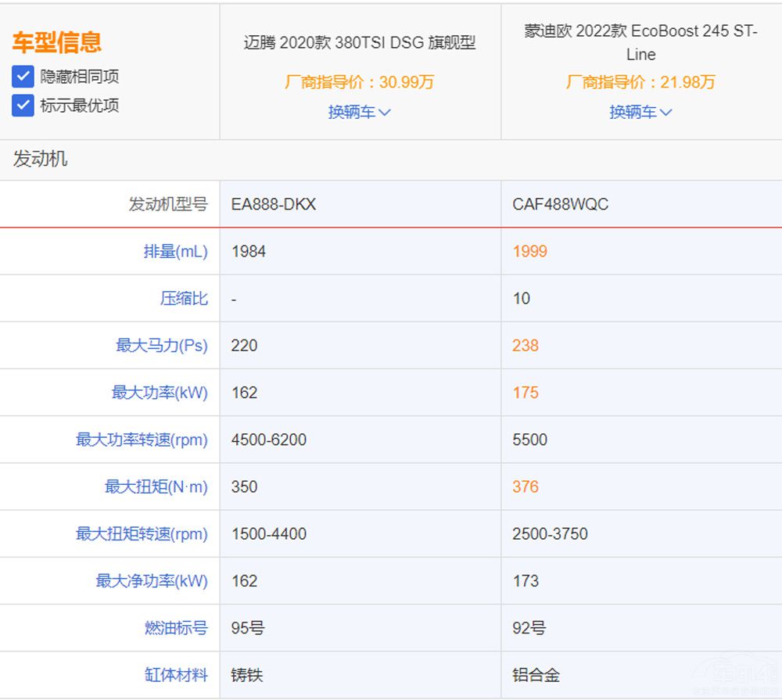Open the 缸体材料 parameter link
Viewport: 782px width, 700px height.
click(176, 675)
